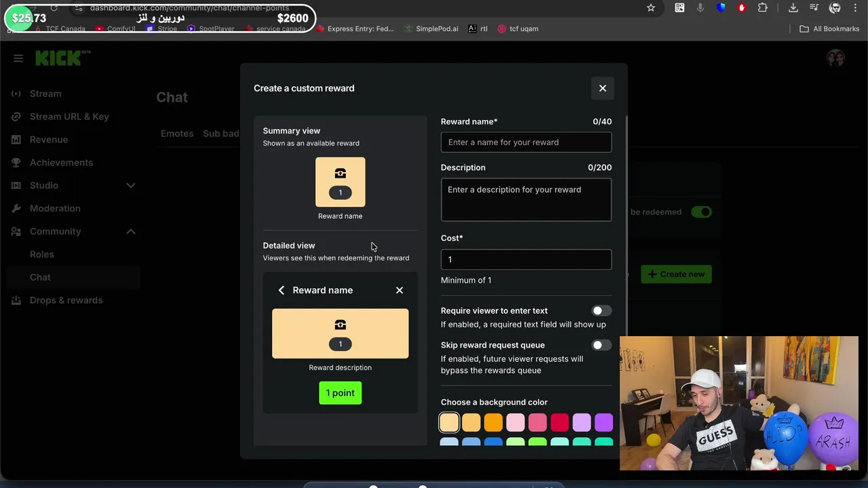Click the Summary view reward tile

point(340,182)
